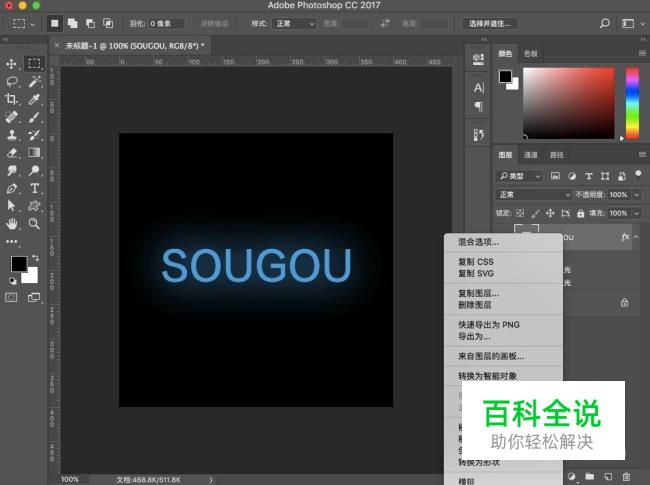Switch to the Paths tab

click(x=556, y=155)
